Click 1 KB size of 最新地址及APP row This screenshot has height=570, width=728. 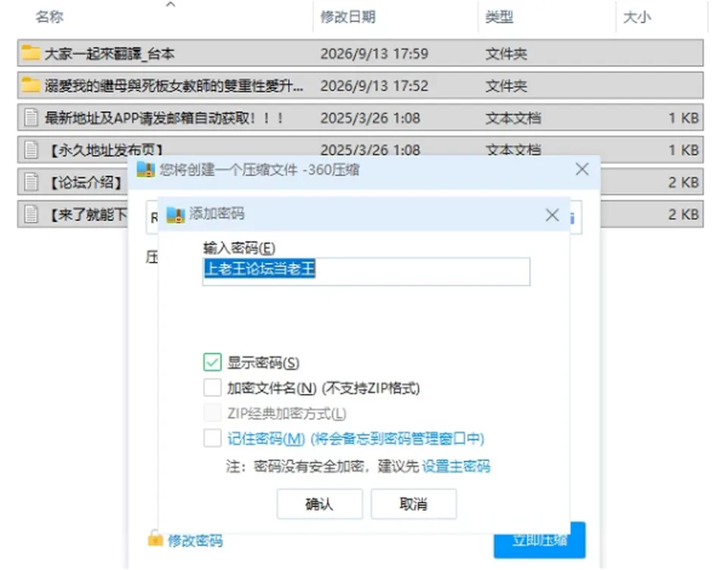[683, 118]
